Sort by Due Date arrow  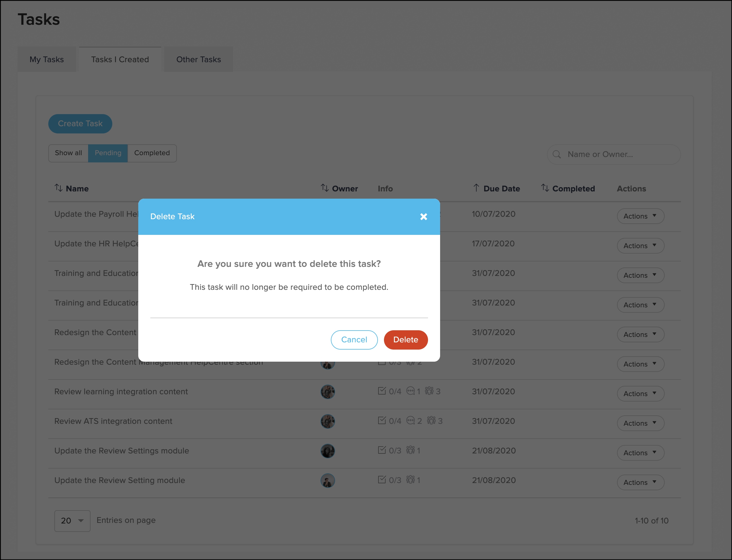(476, 188)
